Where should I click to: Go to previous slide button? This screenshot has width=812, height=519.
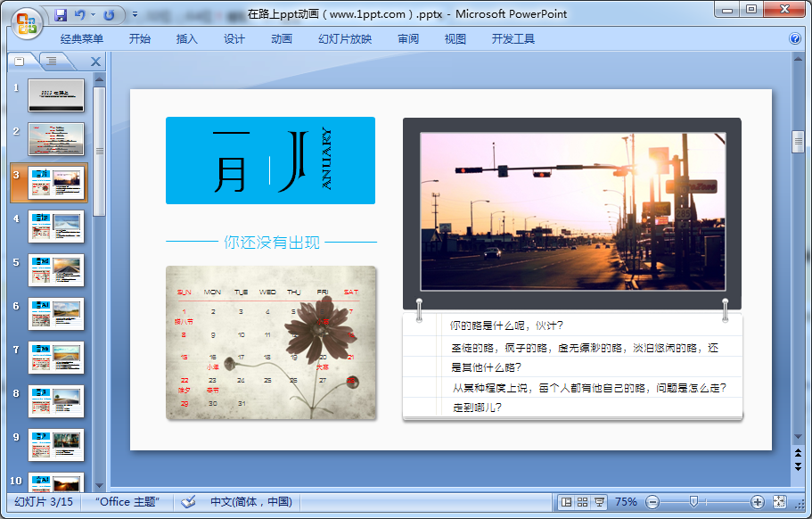click(x=798, y=453)
